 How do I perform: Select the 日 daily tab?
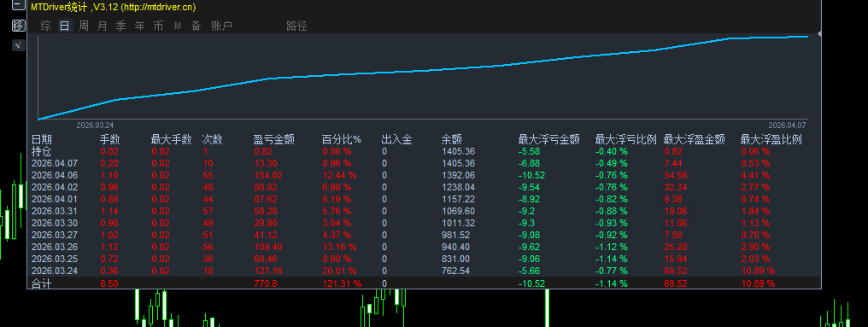click(65, 26)
